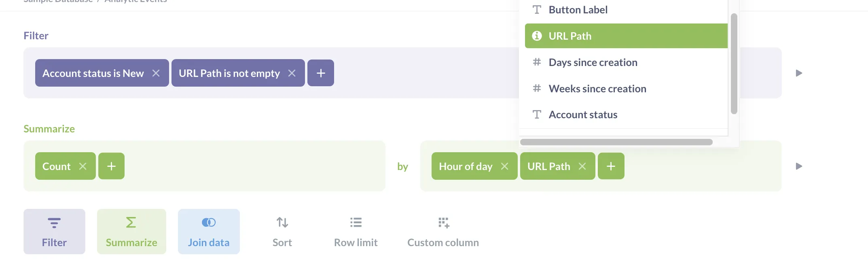868x268 pixels.
Task: Preview the Summarize step results
Action: (799, 166)
